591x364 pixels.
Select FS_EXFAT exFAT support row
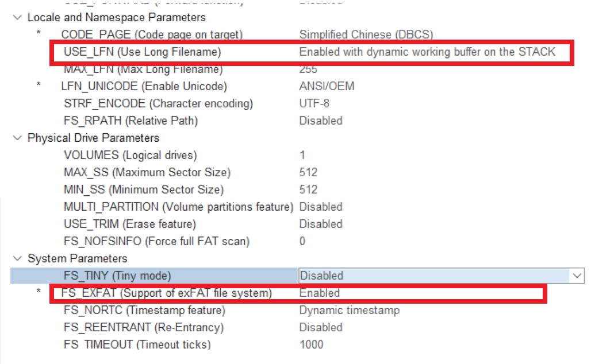coord(167,293)
